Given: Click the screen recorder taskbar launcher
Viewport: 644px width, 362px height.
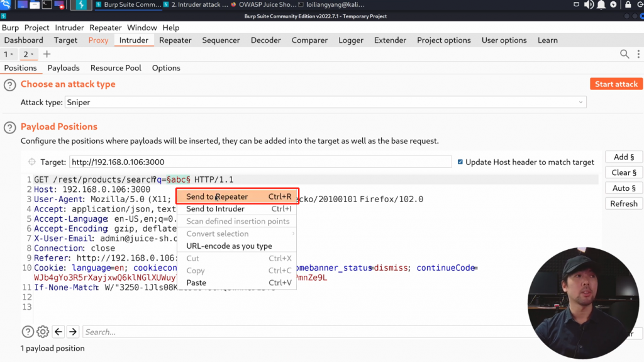Looking at the screenshot, I should tap(59, 4).
